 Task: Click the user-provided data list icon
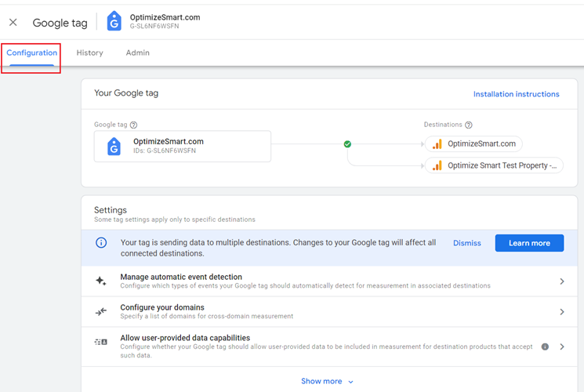[101, 342]
